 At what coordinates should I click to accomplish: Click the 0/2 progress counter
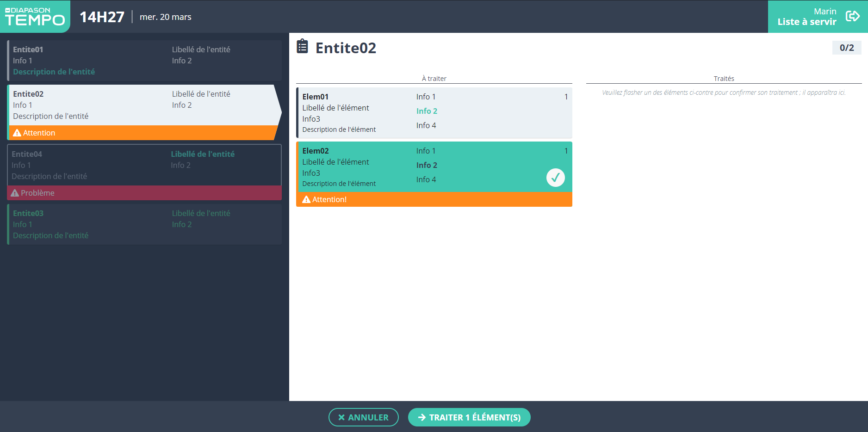click(846, 48)
